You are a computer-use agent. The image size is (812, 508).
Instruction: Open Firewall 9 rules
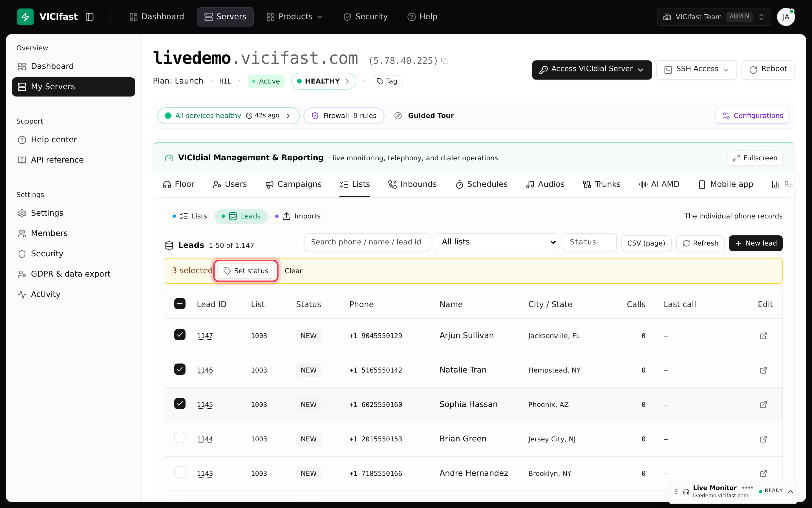(344, 116)
